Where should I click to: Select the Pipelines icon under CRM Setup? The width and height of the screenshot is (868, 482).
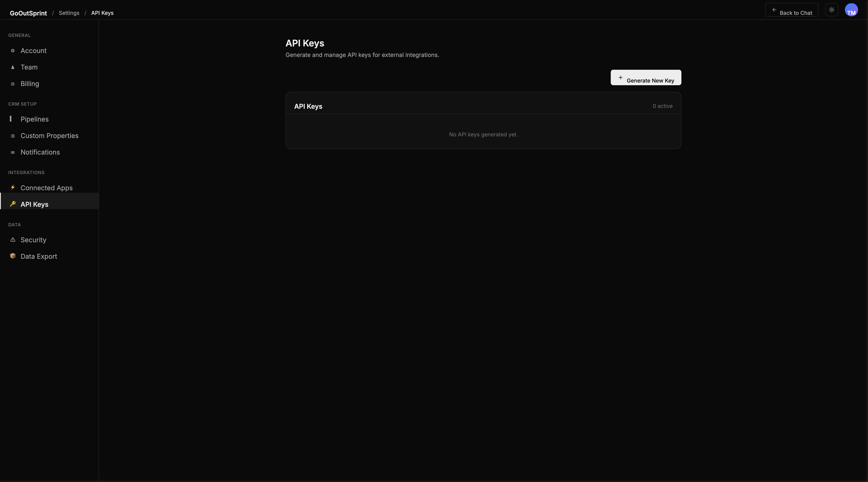pos(11,119)
